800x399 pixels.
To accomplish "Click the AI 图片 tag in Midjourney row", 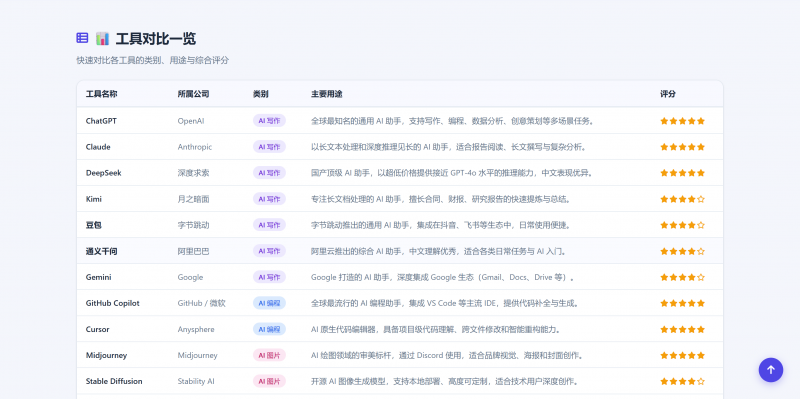I will [x=269, y=355].
